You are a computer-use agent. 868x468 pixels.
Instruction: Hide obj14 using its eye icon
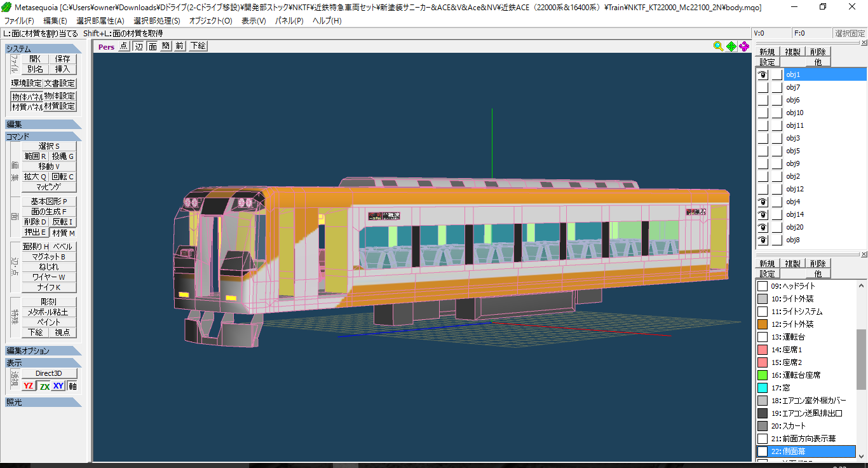(x=763, y=214)
